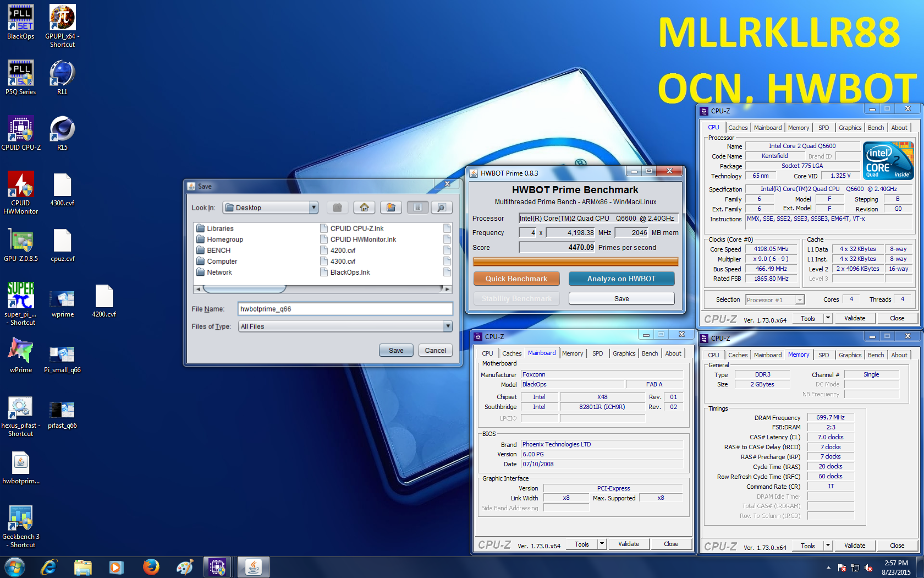Click Home folder icon in Save dialog
This screenshot has width=924, height=578.
(x=364, y=208)
